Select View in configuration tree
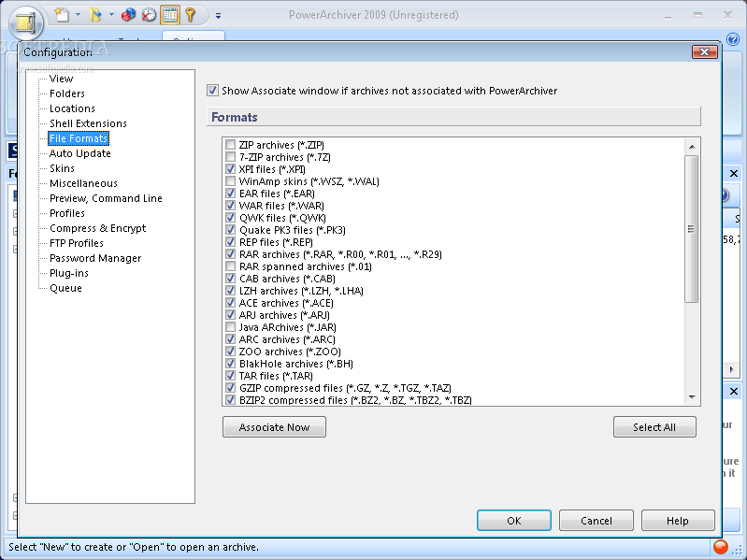Image resolution: width=747 pixels, height=560 pixels. pyautogui.click(x=61, y=79)
